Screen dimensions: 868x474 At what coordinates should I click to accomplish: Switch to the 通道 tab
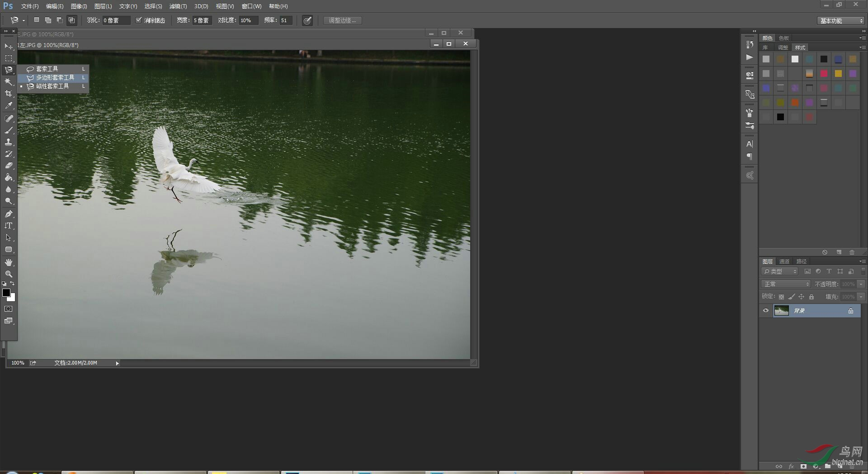pos(784,261)
